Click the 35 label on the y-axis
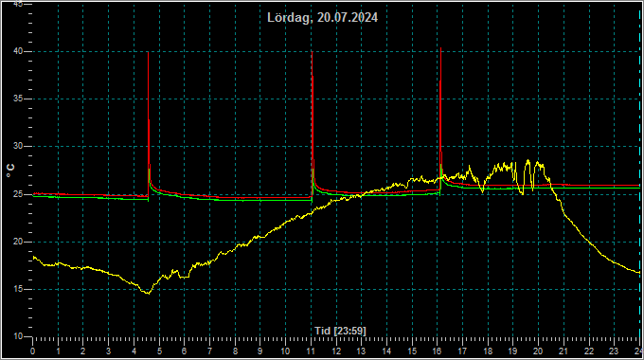 (x=18, y=99)
